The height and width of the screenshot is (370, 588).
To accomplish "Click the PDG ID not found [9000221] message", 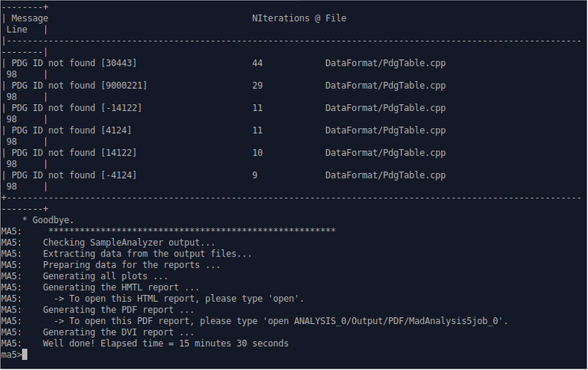I will point(79,86).
